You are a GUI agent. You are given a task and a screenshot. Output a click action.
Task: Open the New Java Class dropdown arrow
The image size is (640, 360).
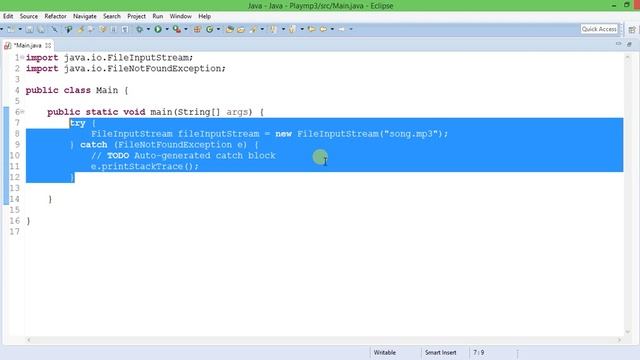point(218,29)
